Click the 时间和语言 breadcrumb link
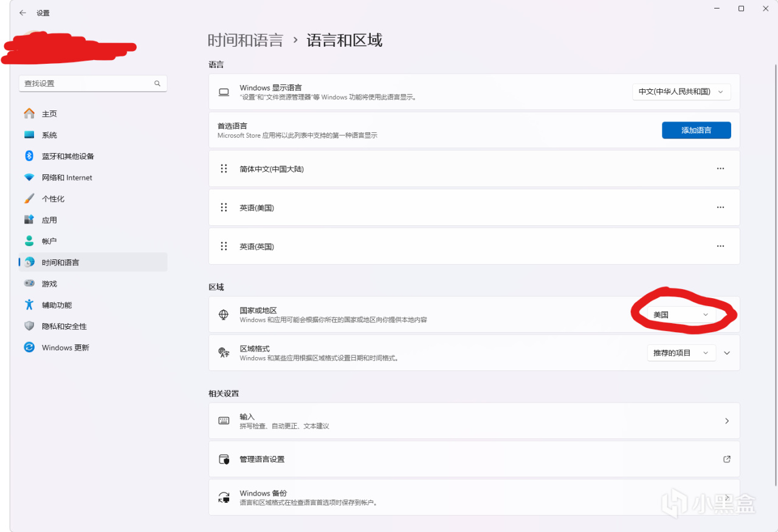Viewport: 778px width, 532px height. click(x=246, y=41)
